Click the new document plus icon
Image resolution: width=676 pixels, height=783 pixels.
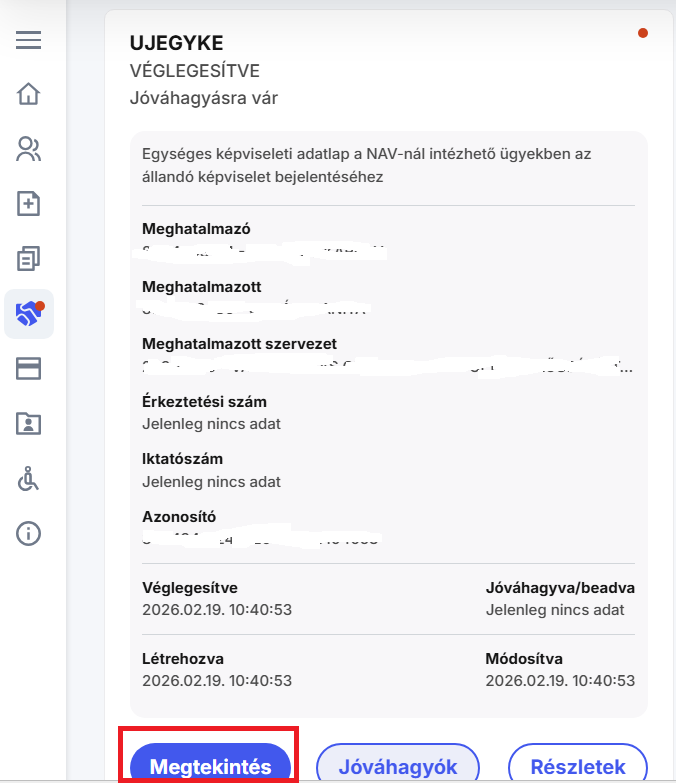tap(28, 204)
